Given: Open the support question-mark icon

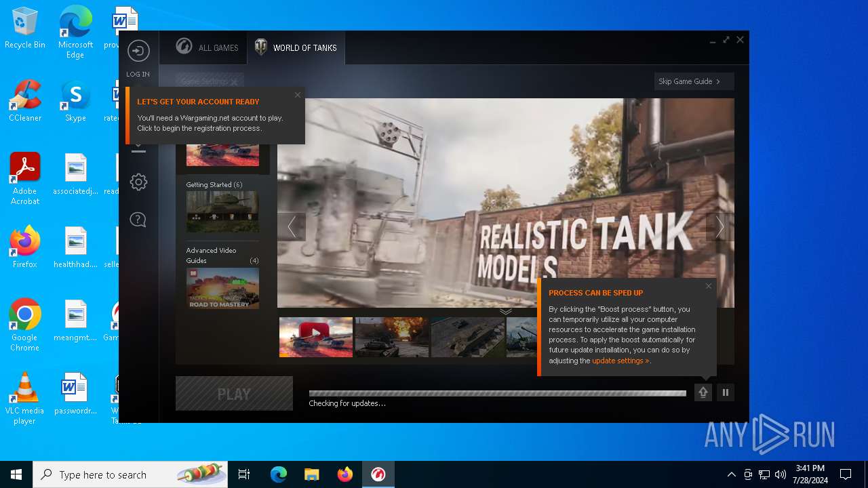Looking at the screenshot, I should coord(138,220).
